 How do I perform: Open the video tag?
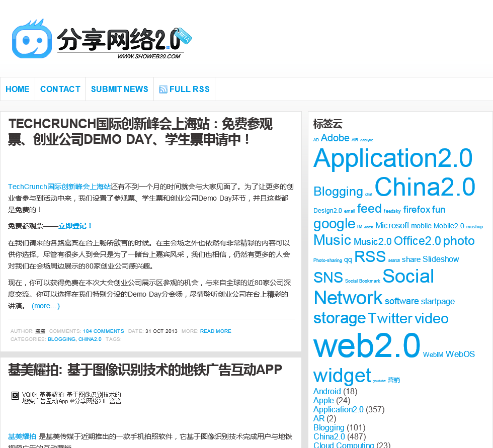click(x=432, y=319)
